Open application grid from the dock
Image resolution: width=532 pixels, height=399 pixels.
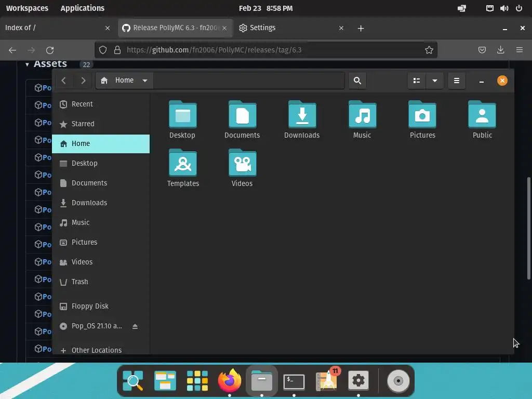point(197,381)
